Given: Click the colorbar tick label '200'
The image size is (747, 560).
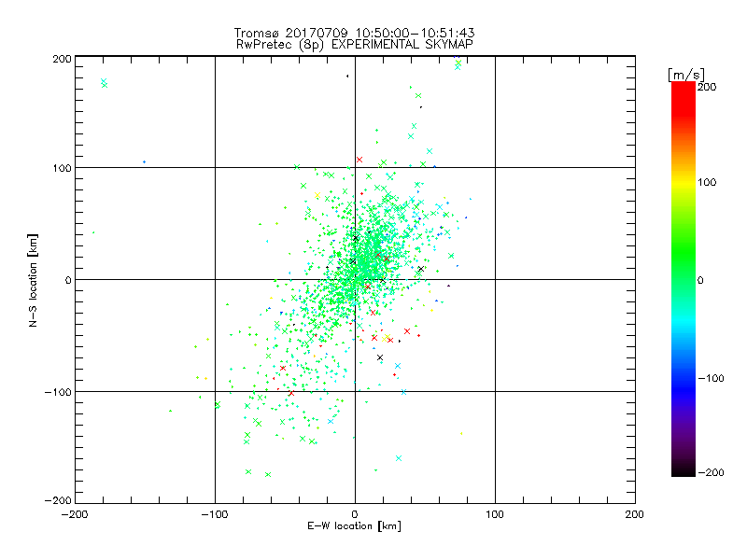Looking at the screenshot, I should point(707,87).
